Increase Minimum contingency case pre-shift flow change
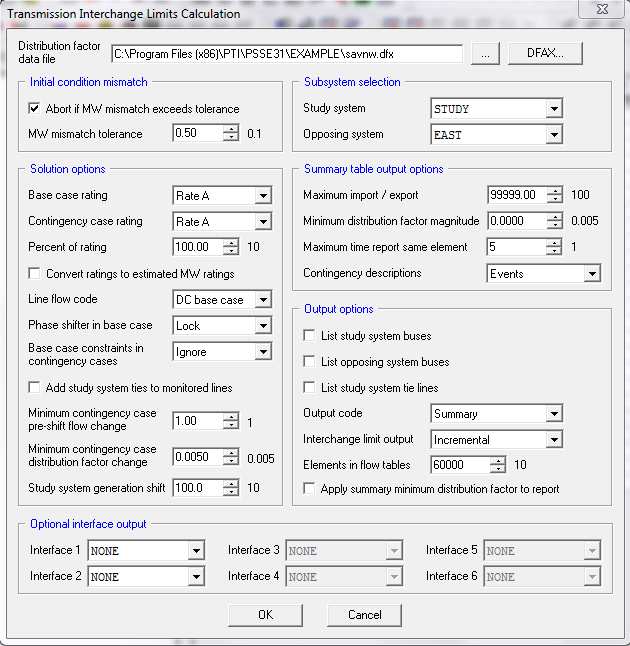Image resolution: width=630 pixels, height=646 pixels. 231,417
